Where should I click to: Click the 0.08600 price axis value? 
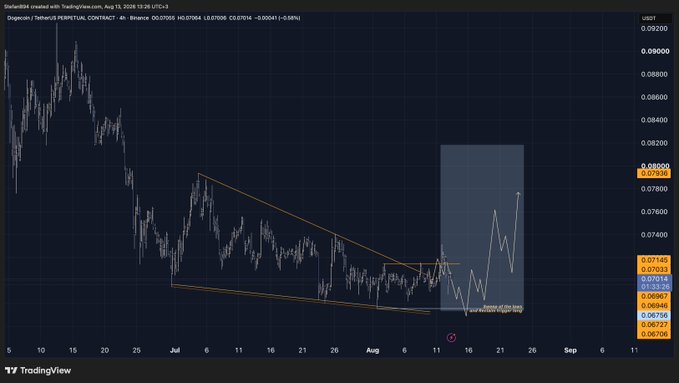pos(654,97)
